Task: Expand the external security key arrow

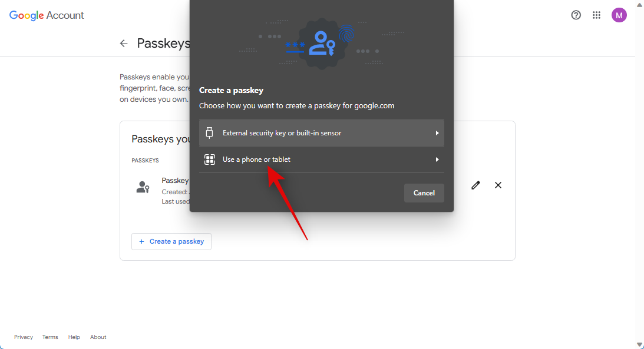Action: coord(437,133)
